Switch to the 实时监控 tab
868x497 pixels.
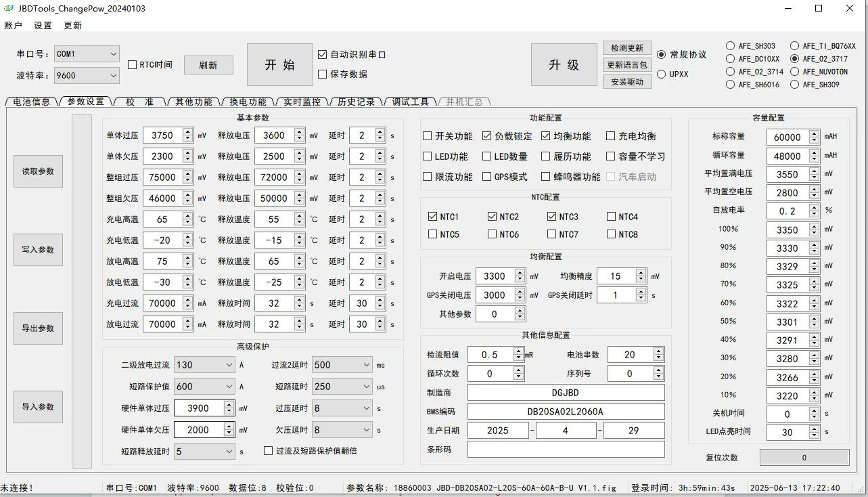[x=302, y=102]
